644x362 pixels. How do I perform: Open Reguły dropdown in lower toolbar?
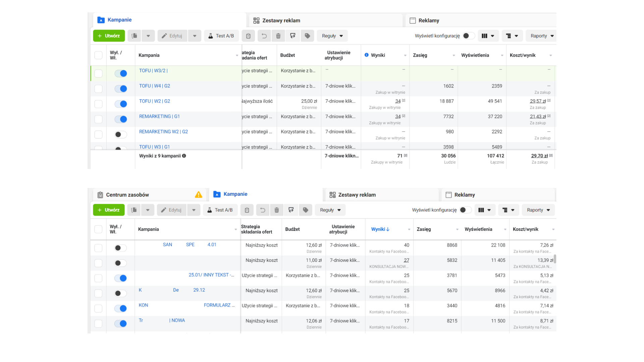pyautogui.click(x=330, y=210)
